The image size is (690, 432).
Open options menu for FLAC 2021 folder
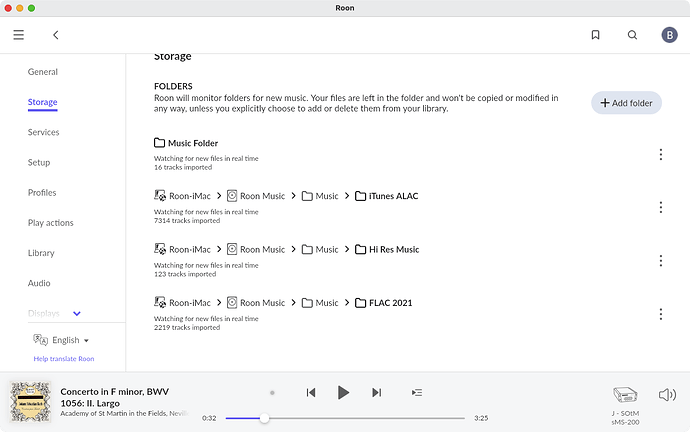pos(661,314)
